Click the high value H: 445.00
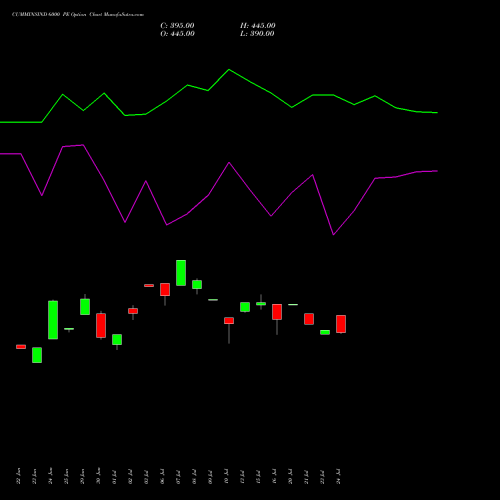500x500 pixels. [258, 26]
